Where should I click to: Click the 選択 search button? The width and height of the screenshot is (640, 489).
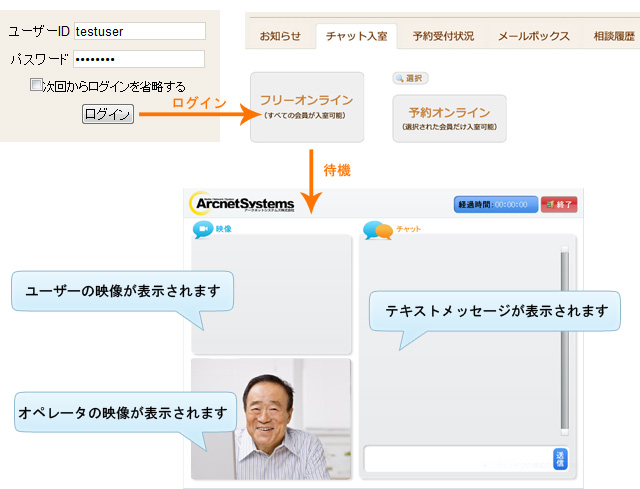click(410, 78)
